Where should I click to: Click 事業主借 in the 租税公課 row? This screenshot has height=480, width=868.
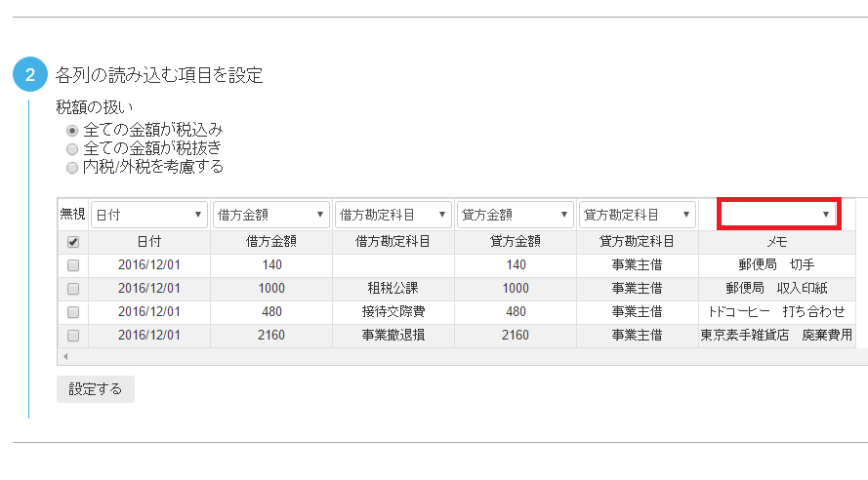[638, 289]
